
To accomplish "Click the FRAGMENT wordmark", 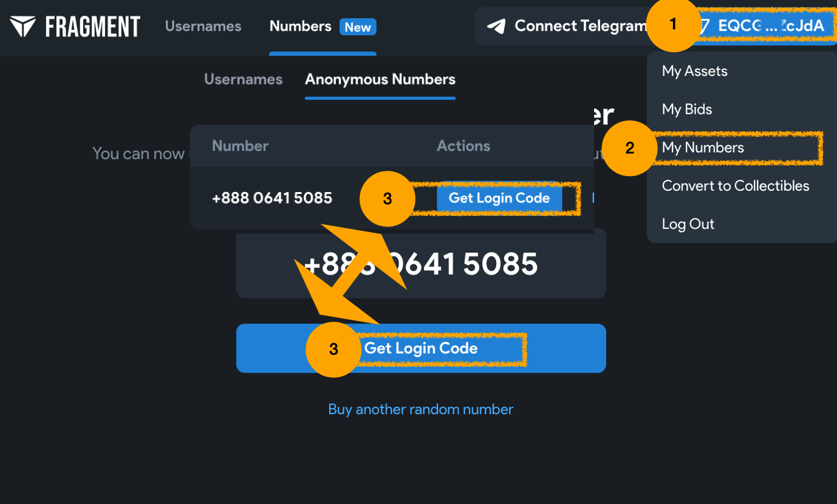I will (92, 26).
